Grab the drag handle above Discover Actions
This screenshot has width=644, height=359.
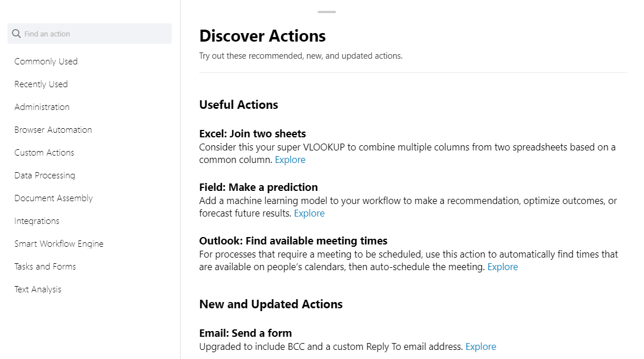327,12
